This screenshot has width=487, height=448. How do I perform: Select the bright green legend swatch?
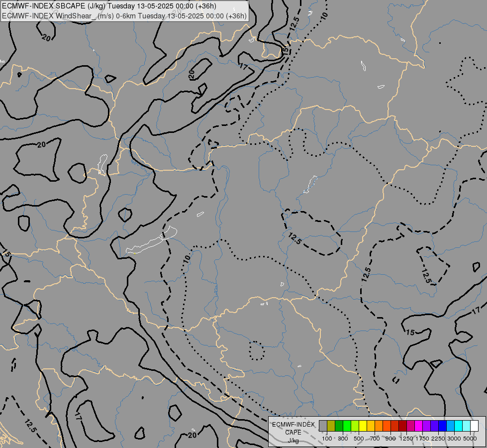point(347,426)
